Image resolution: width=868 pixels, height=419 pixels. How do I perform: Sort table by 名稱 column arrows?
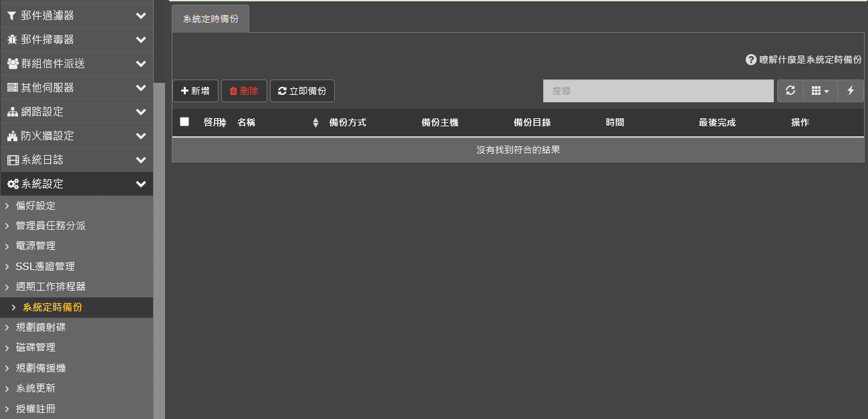click(x=315, y=123)
